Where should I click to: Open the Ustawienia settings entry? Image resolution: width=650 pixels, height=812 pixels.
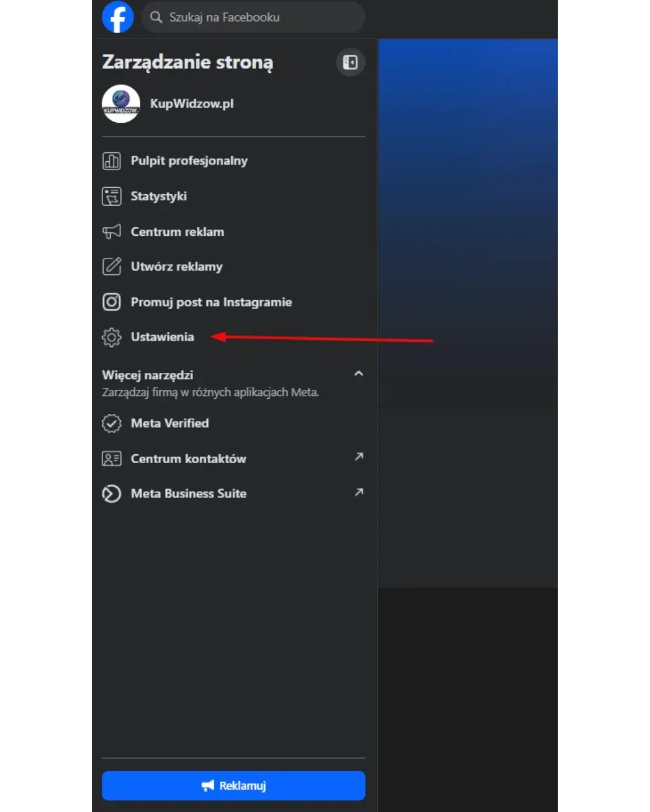click(x=162, y=337)
